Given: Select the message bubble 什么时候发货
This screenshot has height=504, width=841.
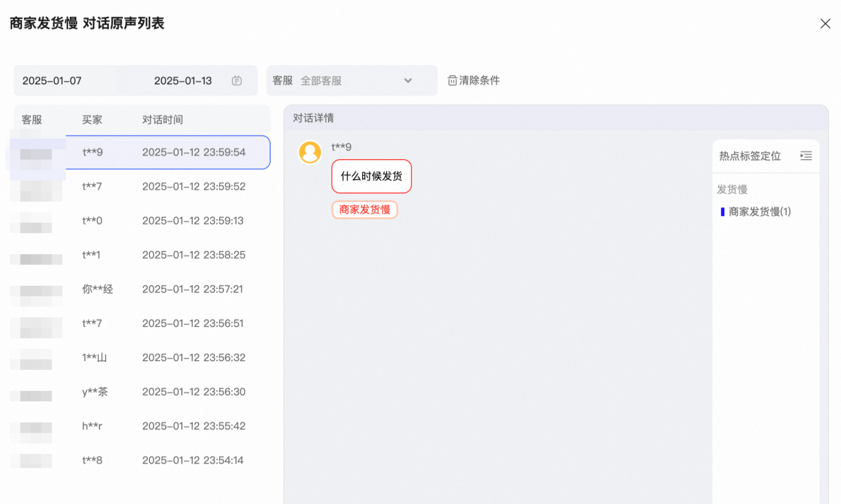Looking at the screenshot, I should pos(371,176).
